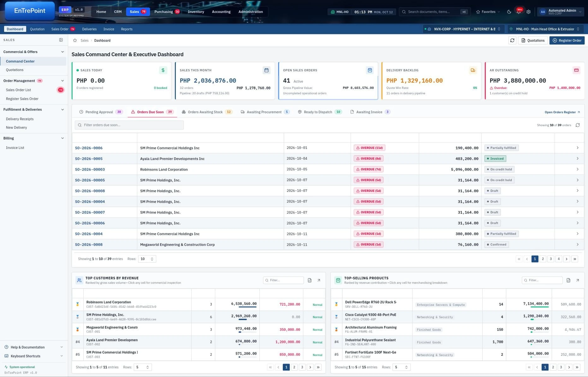Select Sales Order List in sidebar
Image resolution: width=588 pixels, height=377 pixels.
(33, 90)
